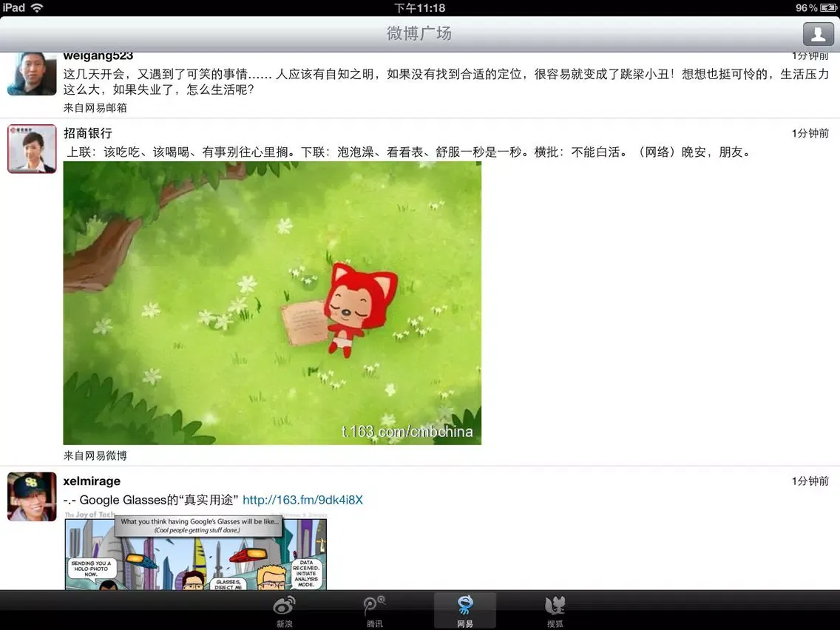840x630 pixels.
Task: Tap the 招商银行 avatar image
Action: tap(32, 149)
